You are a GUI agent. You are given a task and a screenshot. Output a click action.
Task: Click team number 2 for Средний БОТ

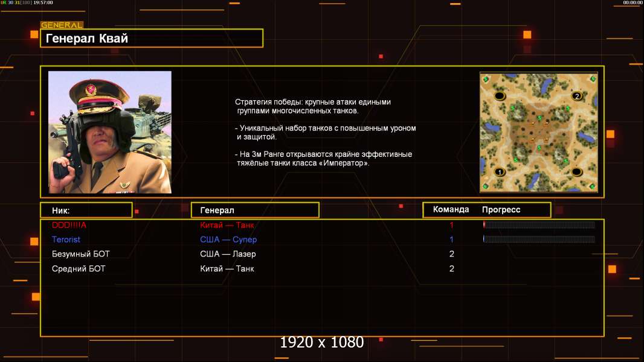coord(451,268)
